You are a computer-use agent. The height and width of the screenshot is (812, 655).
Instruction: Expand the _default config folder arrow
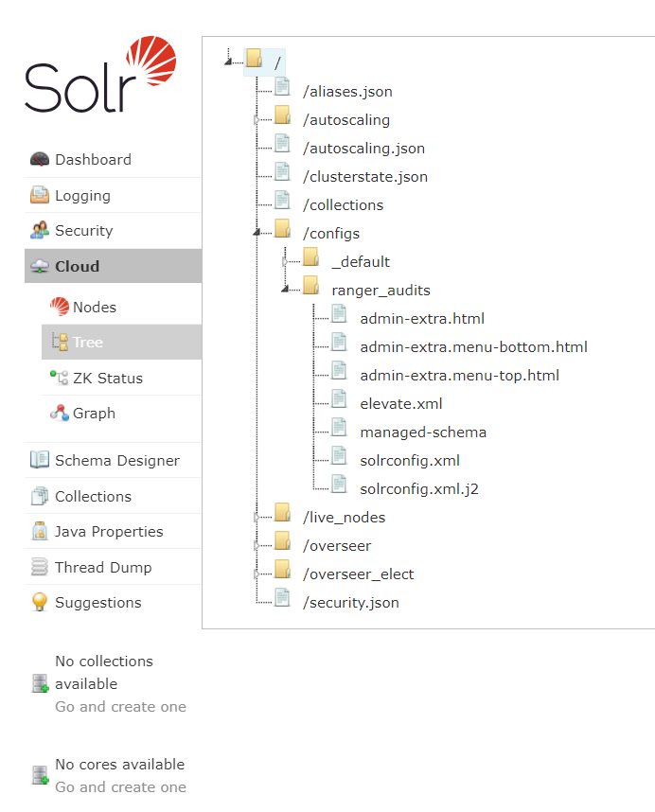tap(285, 261)
